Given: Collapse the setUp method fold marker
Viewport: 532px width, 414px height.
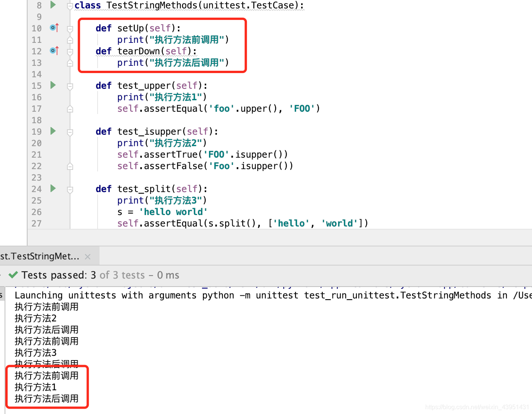Looking at the screenshot, I should (x=70, y=29).
